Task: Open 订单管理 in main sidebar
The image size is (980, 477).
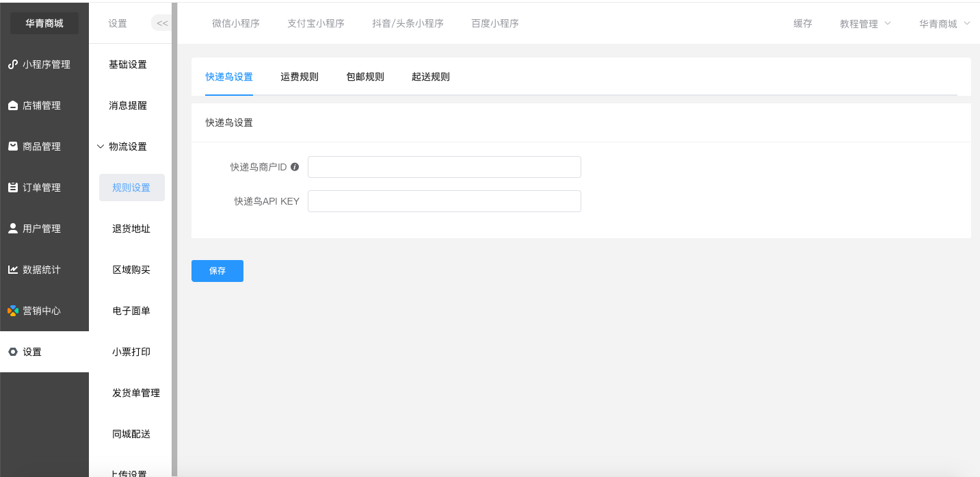Action: (x=44, y=188)
